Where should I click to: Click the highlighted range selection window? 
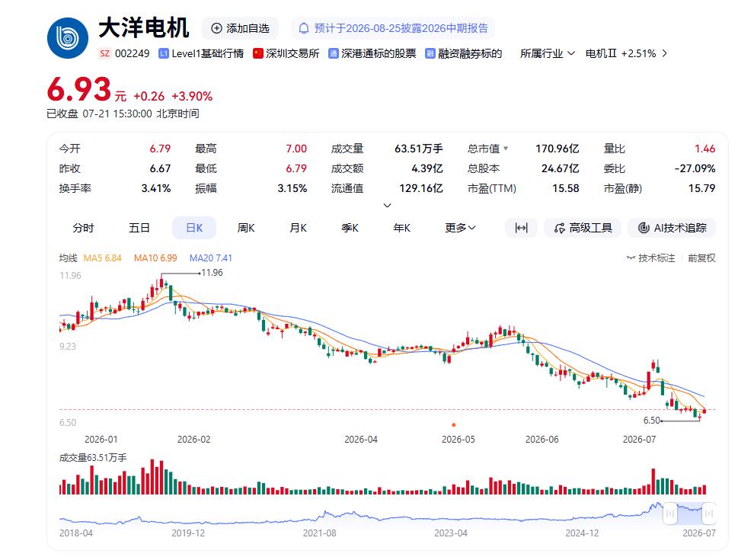coord(689,514)
